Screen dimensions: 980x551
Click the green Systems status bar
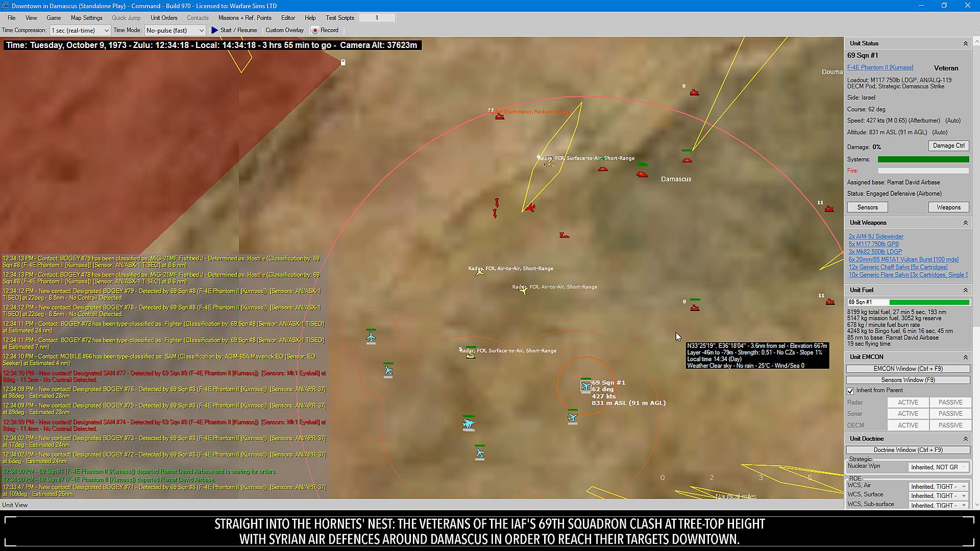tap(923, 160)
